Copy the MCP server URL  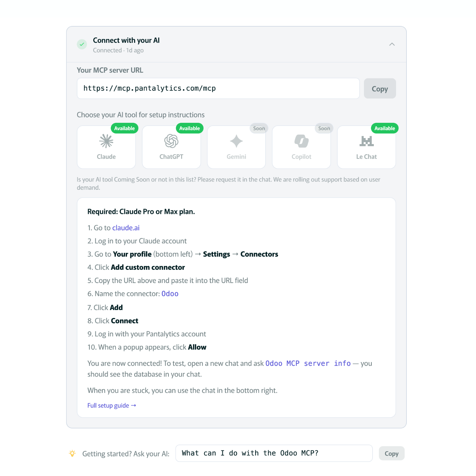point(380,89)
